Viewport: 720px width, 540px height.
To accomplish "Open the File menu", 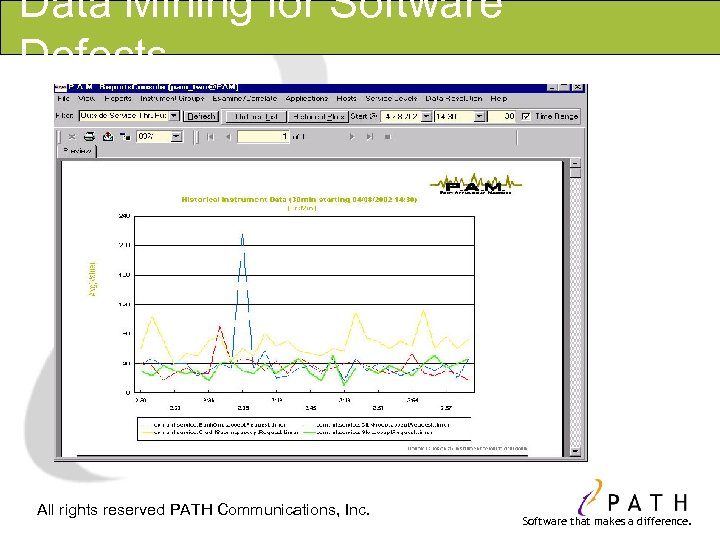I will pyautogui.click(x=63, y=98).
